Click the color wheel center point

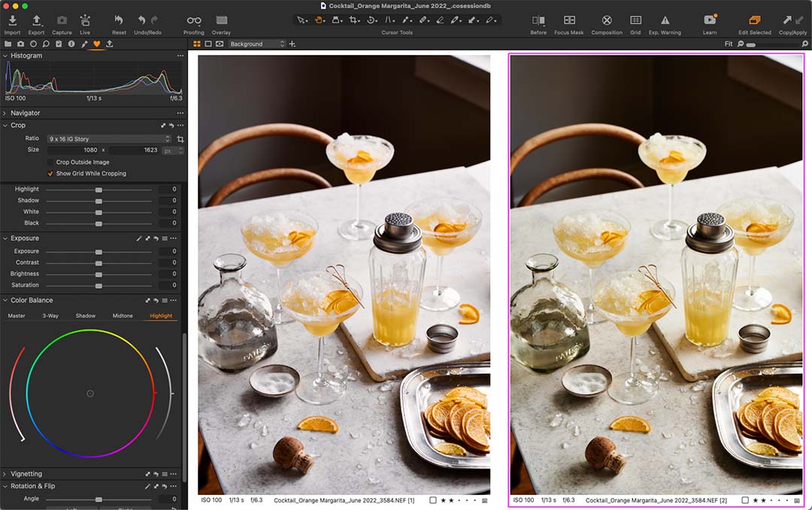click(90, 394)
